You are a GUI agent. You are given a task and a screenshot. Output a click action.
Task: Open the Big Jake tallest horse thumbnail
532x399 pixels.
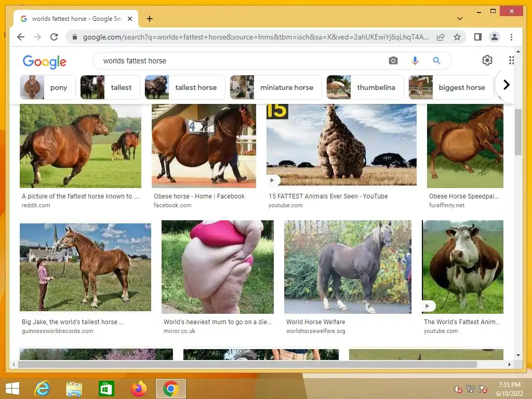click(x=85, y=267)
